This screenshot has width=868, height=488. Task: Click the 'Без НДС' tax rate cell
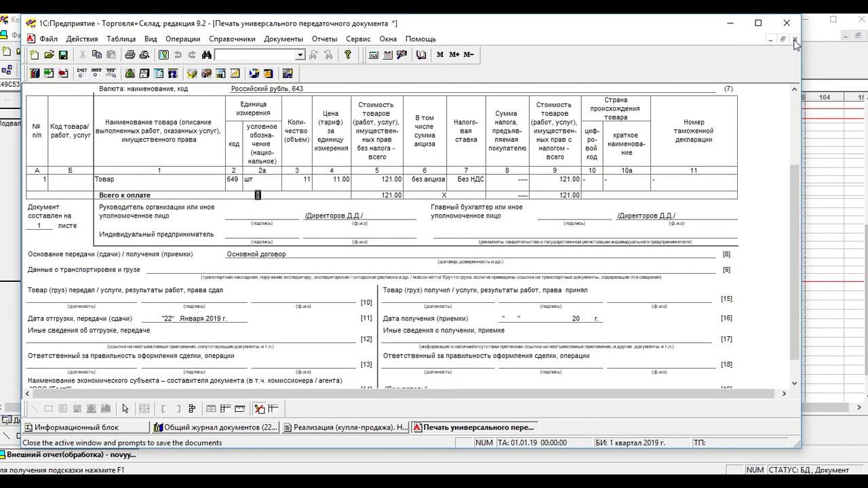(x=467, y=180)
